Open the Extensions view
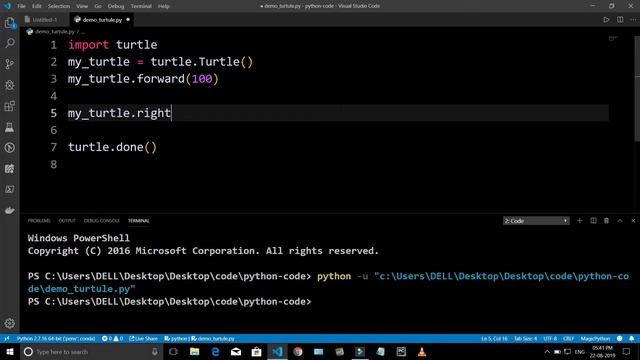This screenshot has height=360, width=640. [x=10, y=106]
